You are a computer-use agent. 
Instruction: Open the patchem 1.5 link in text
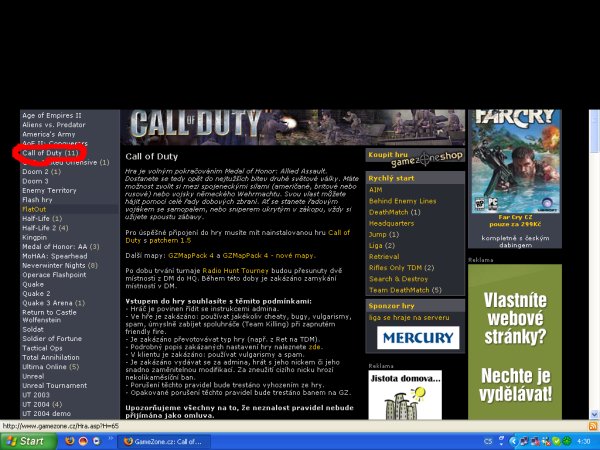[x=170, y=241]
